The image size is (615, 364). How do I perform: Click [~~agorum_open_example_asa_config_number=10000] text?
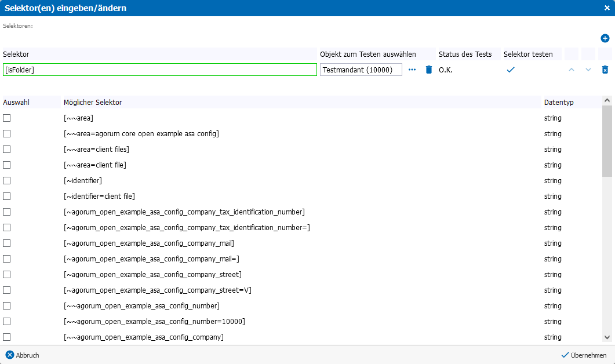point(155,322)
